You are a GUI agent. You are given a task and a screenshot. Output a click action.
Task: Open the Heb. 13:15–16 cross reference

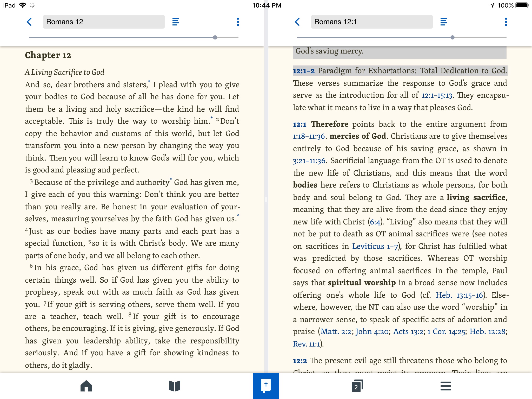pos(459,295)
